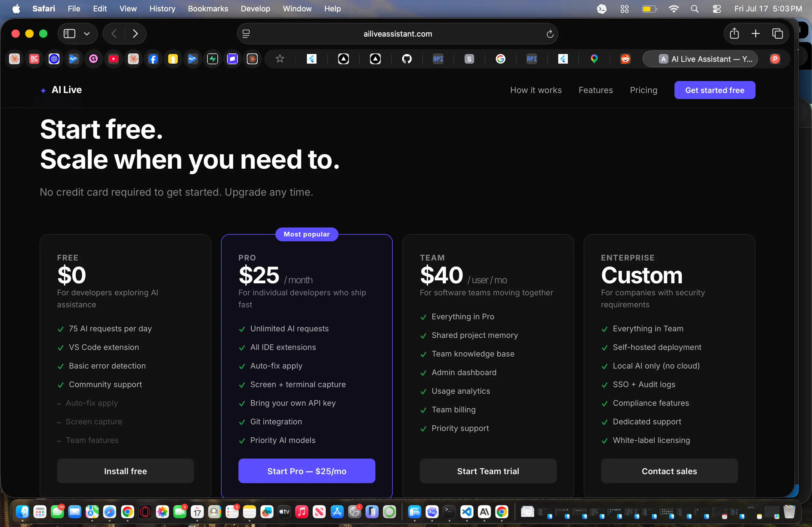Viewport: 812px width, 527px height.
Task: Open Visual Studio Code from the Dock
Action: pos(466,511)
